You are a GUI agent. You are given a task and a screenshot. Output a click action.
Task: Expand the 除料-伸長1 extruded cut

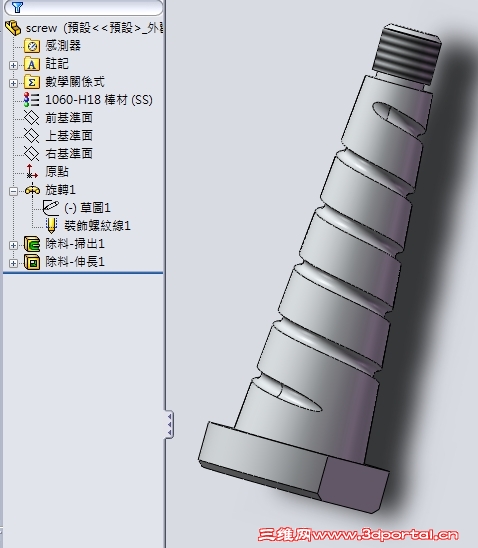pyautogui.click(x=13, y=263)
